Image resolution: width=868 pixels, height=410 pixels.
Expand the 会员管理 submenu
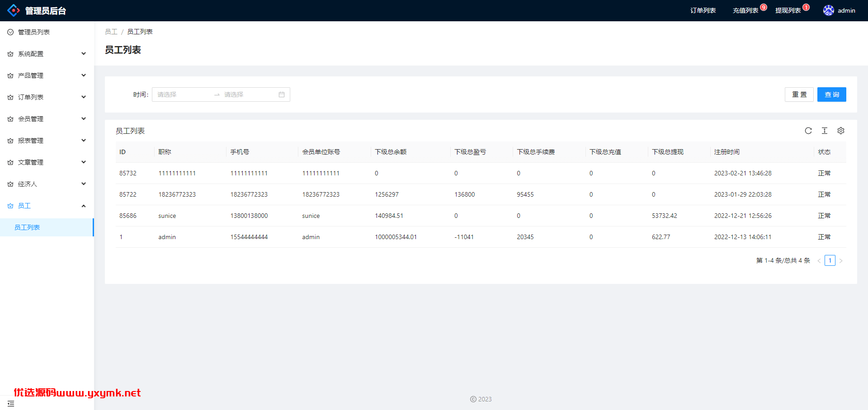(47, 119)
